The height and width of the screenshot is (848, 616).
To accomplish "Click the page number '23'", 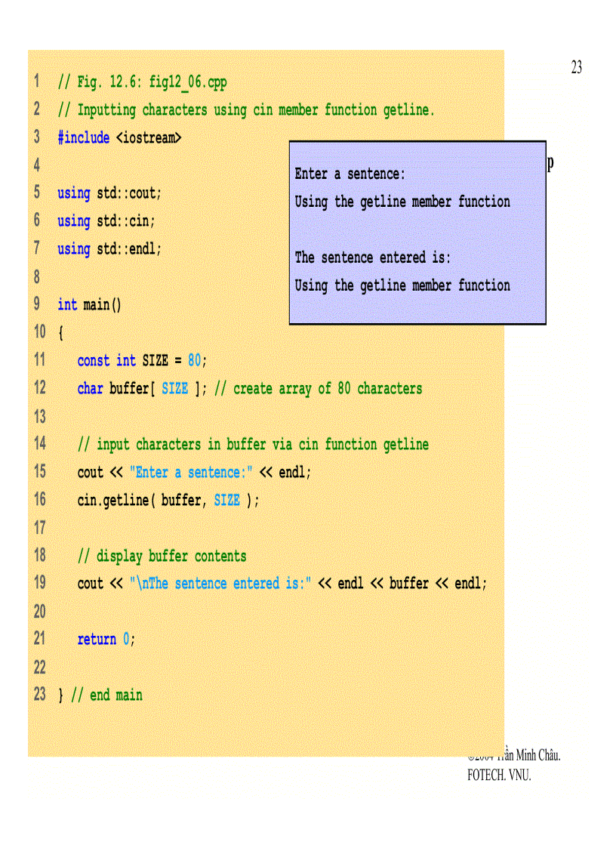I will coord(577,67).
